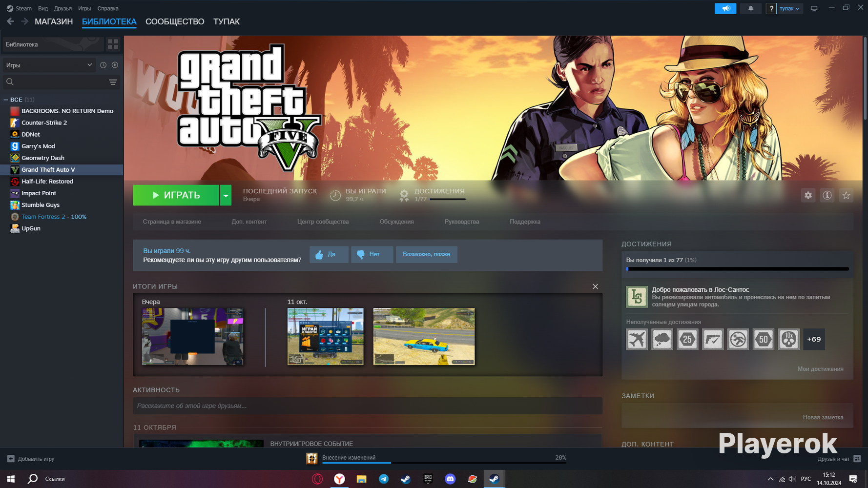Expand the Игры library filter dropdown
This screenshot has height=488, width=868.
click(48, 65)
